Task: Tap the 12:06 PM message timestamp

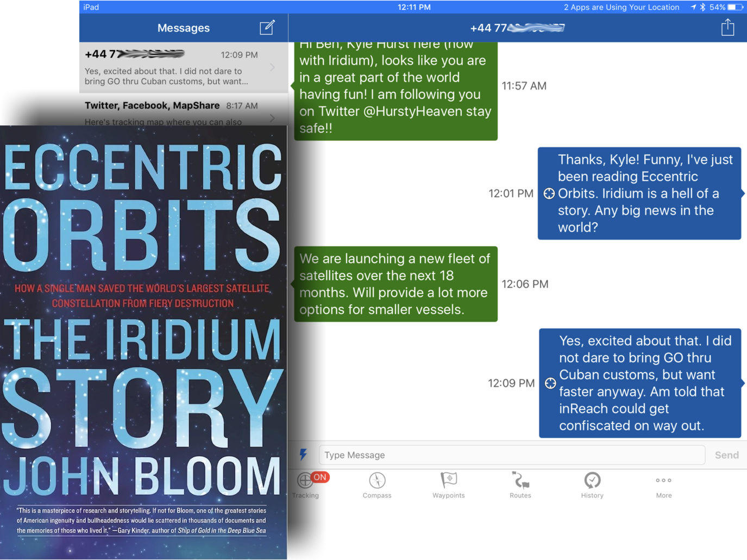Action: 525,284
